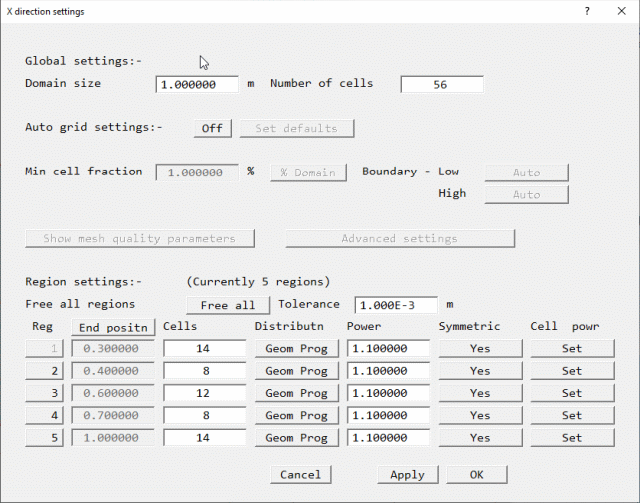
Task: Click the Number of cells field
Action: 441,85
